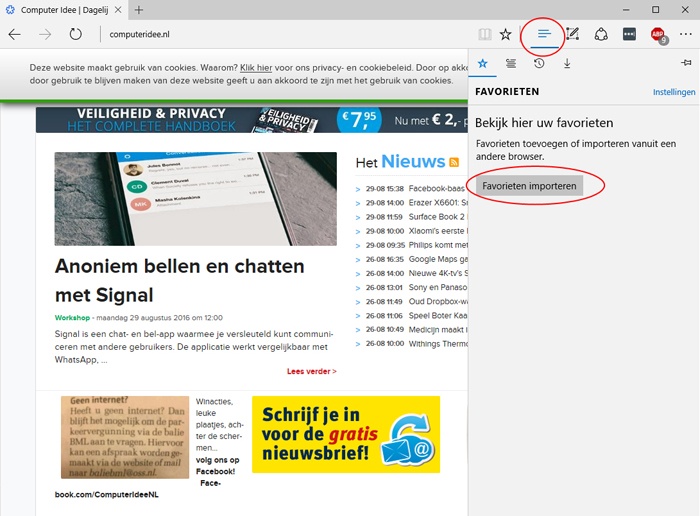Open the news item 'Surface Book 2'
This screenshot has width=700, height=516.
tap(436, 217)
